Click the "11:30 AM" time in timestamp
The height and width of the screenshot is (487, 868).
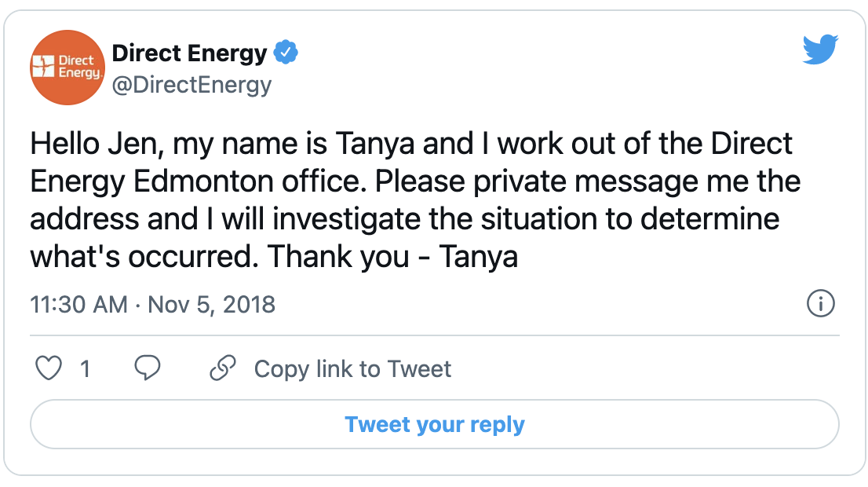pyautogui.click(x=78, y=304)
